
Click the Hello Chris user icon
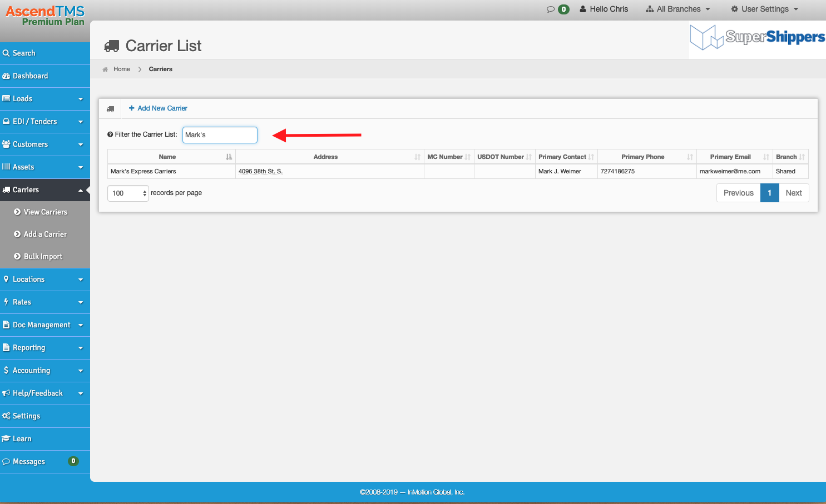pos(583,9)
